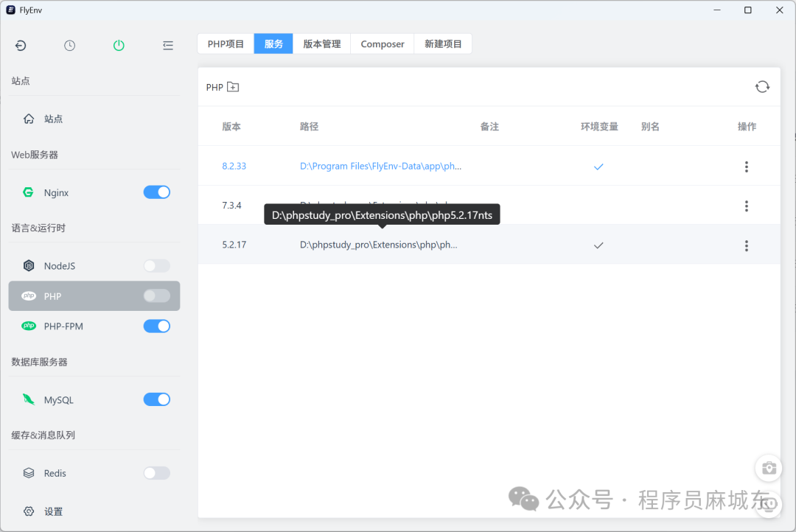The width and height of the screenshot is (796, 532).
Task: Click the 操作 column header
Action: click(x=747, y=127)
